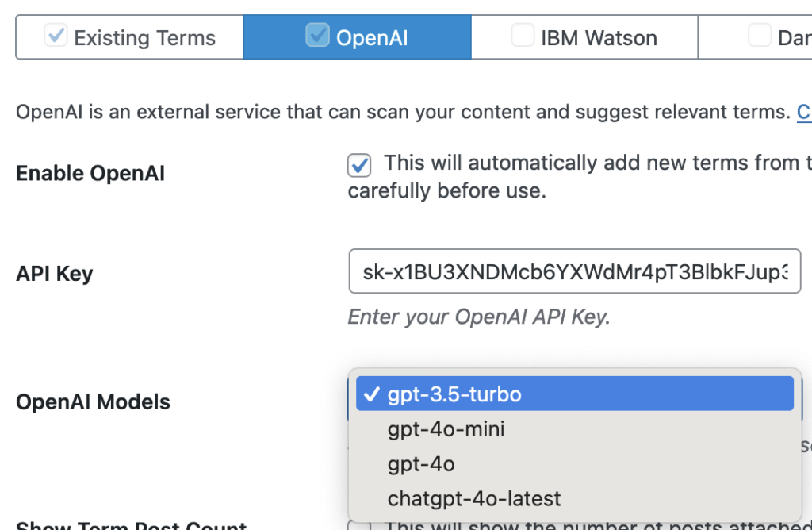Image resolution: width=812 pixels, height=530 pixels.
Task: Select the OpenAI tab
Action: click(x=358, y=37)
